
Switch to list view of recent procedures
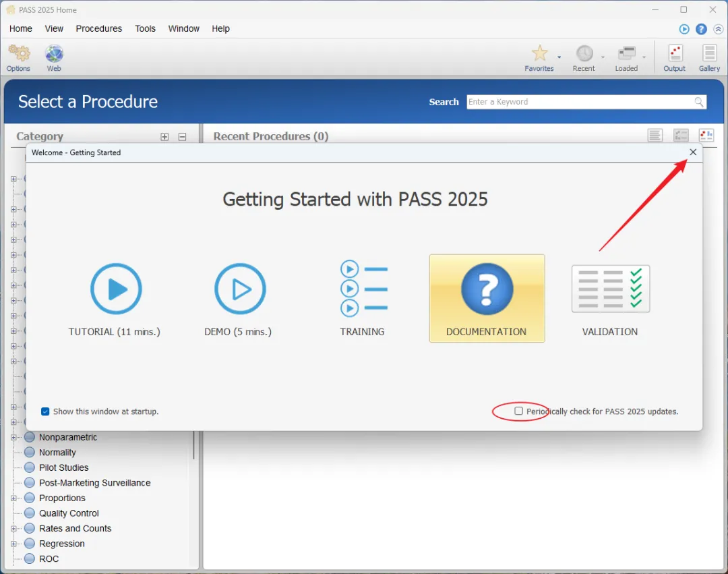click(655, 136)
